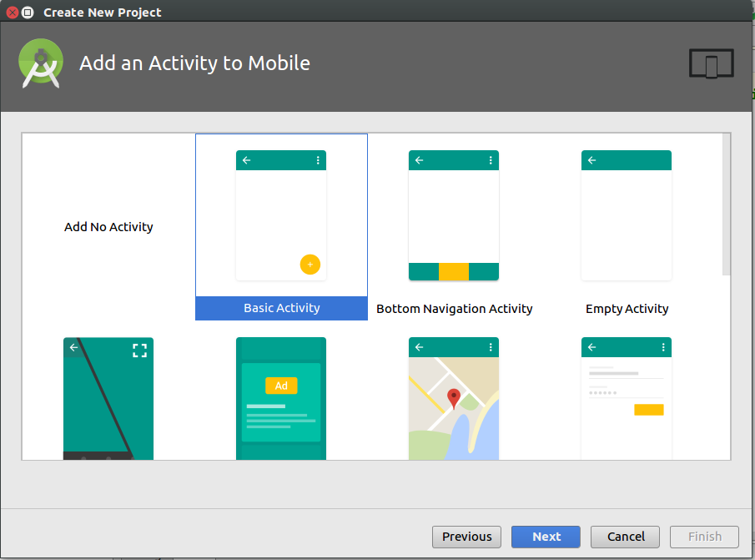Close the Create New Project window
Screen dimensions: 755x560
pos(13,13)
